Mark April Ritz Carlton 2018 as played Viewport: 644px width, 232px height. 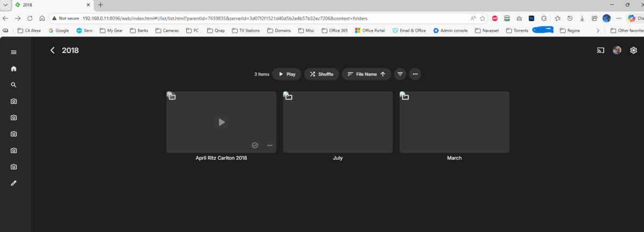(x=255, y=145)
